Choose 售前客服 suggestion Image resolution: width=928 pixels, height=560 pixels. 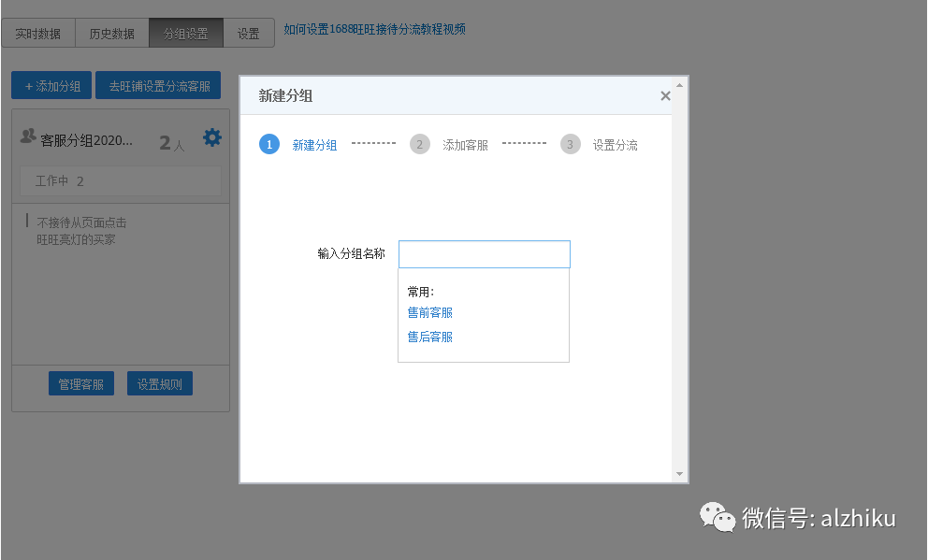(430, 312)
